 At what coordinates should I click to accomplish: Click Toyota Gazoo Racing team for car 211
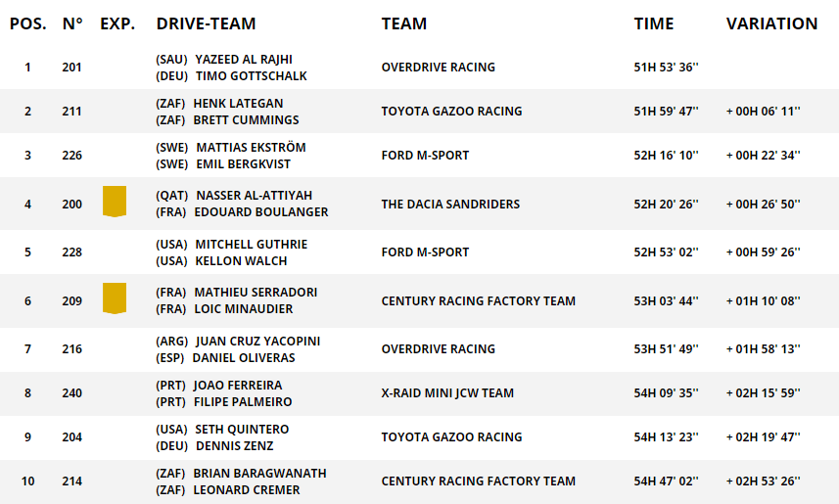tap(451, 112)
